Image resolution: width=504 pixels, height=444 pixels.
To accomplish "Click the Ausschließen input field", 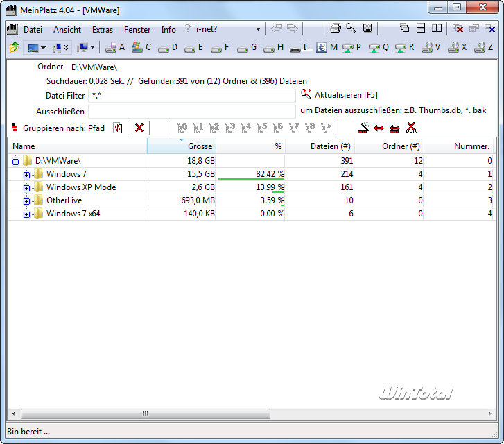I will 192,112.
